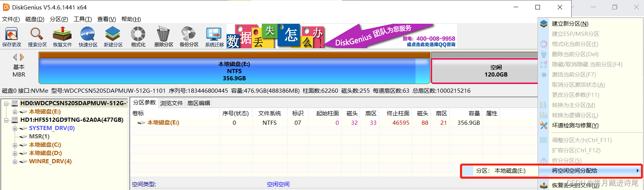This screenshot has width=644, height=190.
Task: Click the 属性 column header
Action: pyautogui.click(x=492, y=113)
